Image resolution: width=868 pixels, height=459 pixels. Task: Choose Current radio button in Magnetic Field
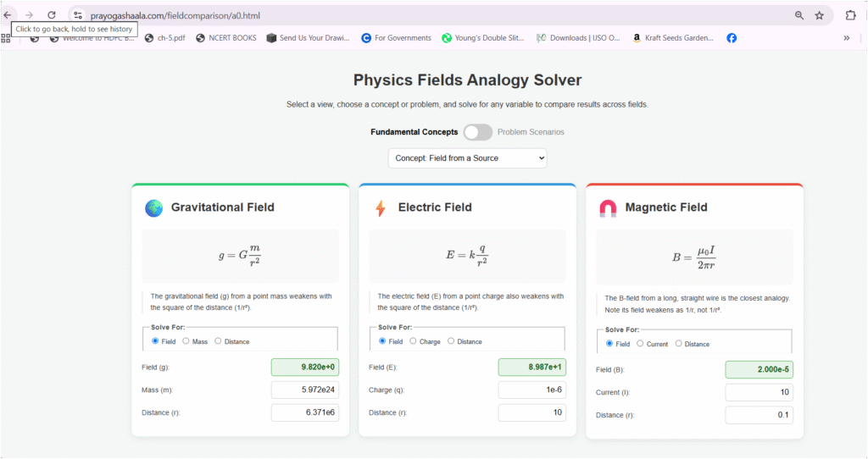click(641, 344)
